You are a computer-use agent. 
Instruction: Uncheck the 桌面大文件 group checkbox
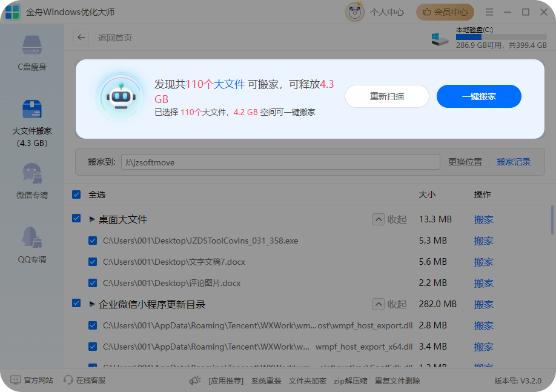[x=76, y=218]
